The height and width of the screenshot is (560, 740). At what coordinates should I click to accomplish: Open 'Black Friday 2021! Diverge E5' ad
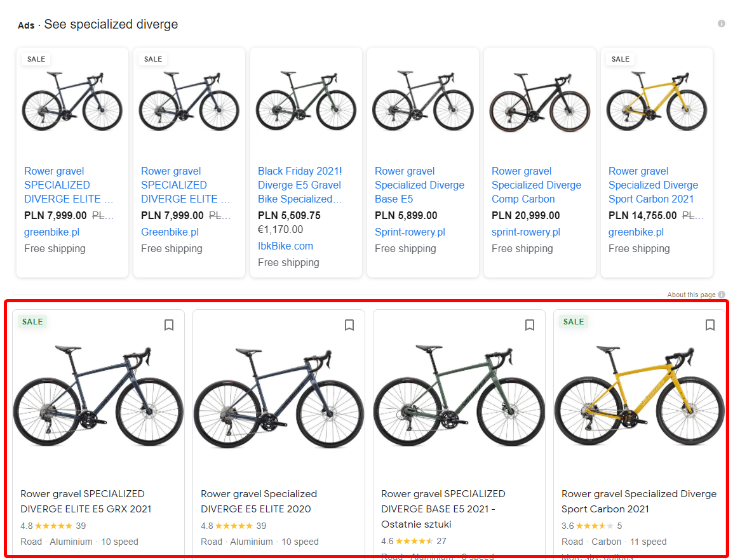point(300,185)
